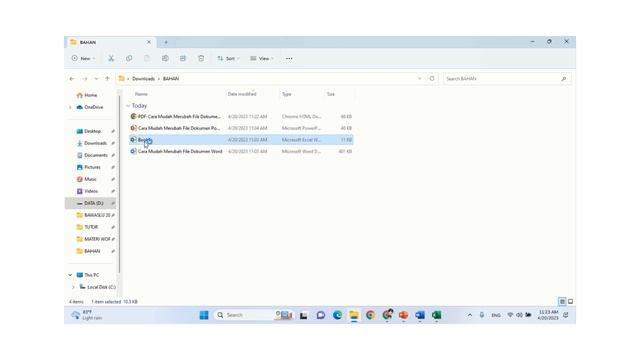Open Excel from taskbar
The image size is (640, 360).
[x=436, y=315]
